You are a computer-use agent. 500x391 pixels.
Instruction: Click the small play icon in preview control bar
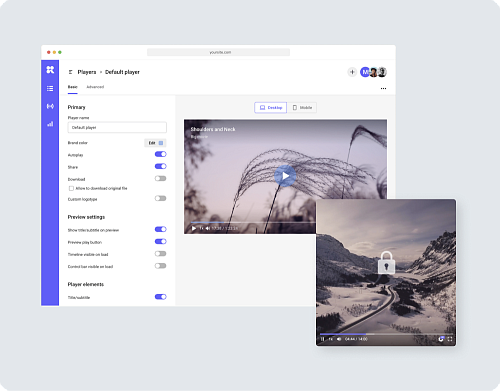pyautogui.click(x=194, y=228)
